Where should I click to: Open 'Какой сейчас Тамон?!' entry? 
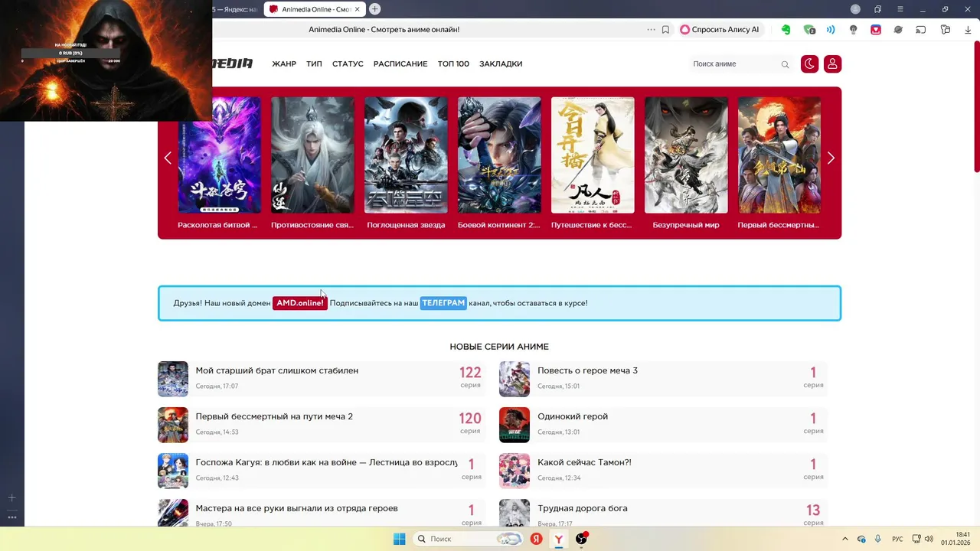(584, 462)
